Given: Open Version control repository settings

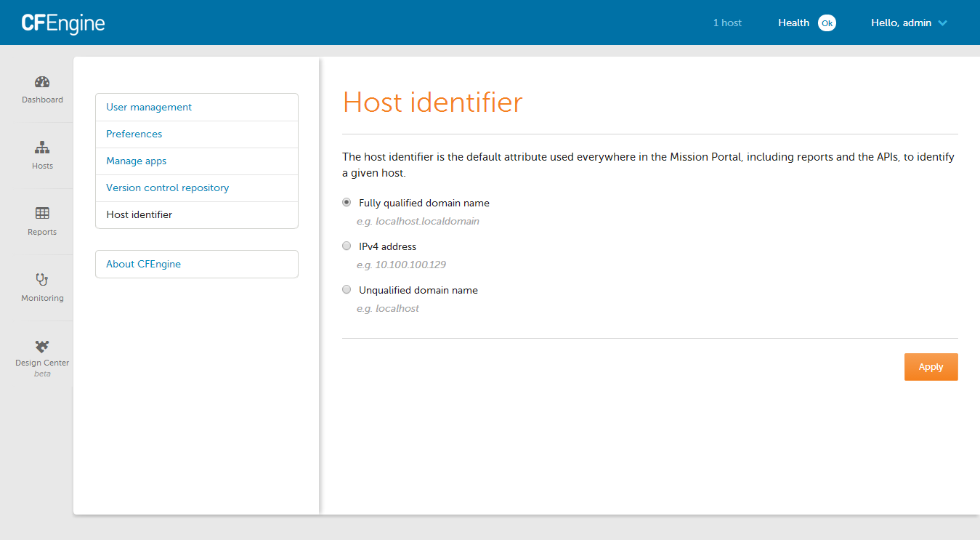Looking at the screenshot, I should click(197, 188).
